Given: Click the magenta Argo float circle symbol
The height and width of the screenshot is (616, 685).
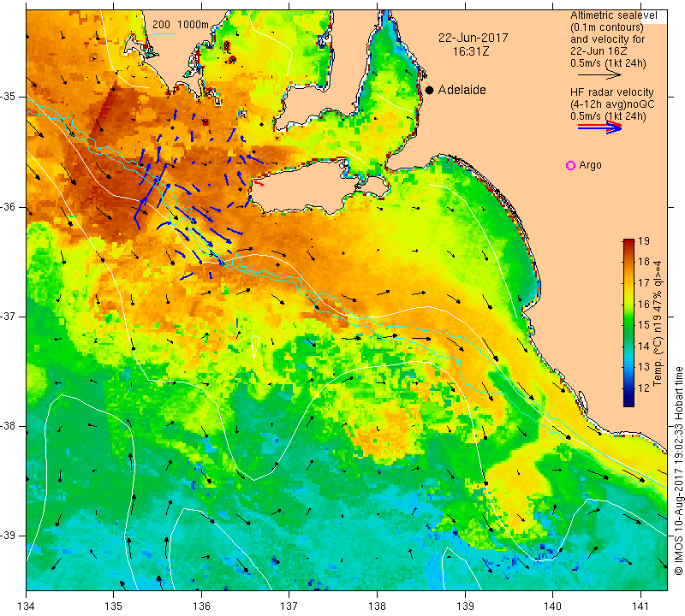Looking at the screenshot, I should tap(570, 165).
